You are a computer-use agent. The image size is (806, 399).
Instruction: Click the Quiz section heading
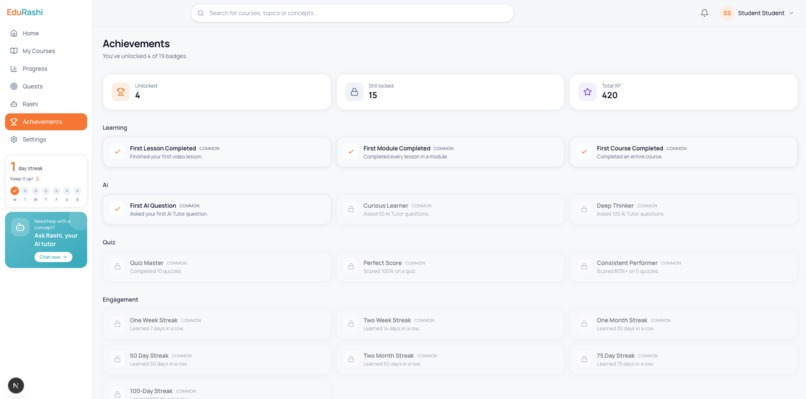109,242
